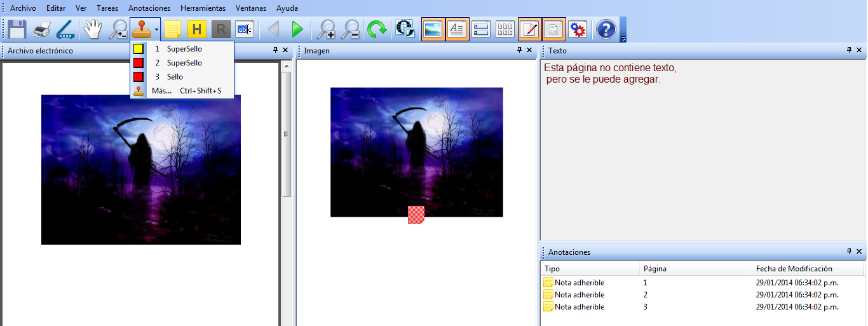Screen dimensions: 868x326
Task: Go to the previous page arrow
Action: point(273,29)
